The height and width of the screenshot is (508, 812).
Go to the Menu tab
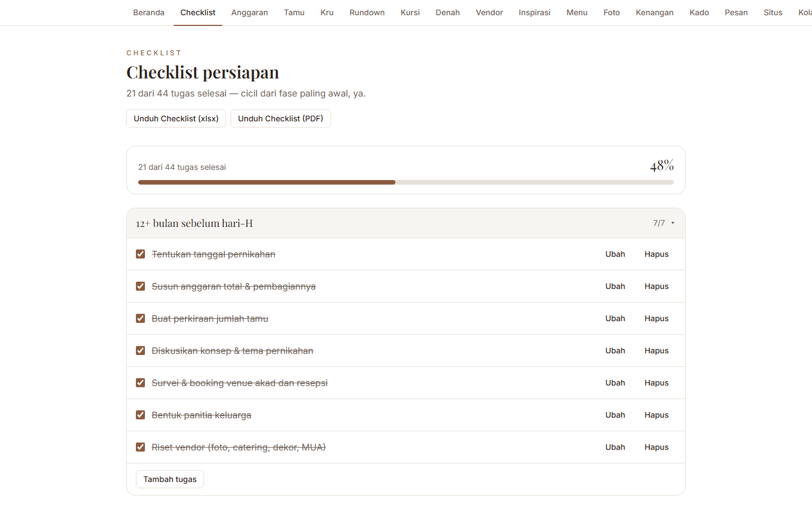[577, 12]
